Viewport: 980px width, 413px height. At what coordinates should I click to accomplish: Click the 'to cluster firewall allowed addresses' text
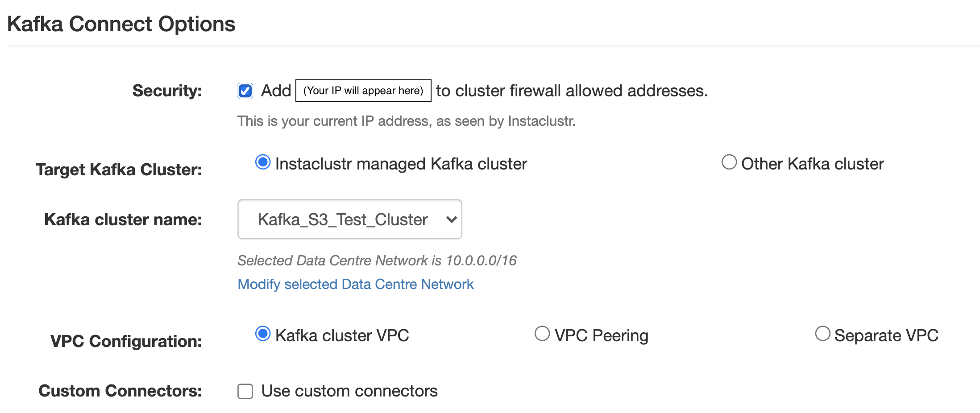[572, 91]
